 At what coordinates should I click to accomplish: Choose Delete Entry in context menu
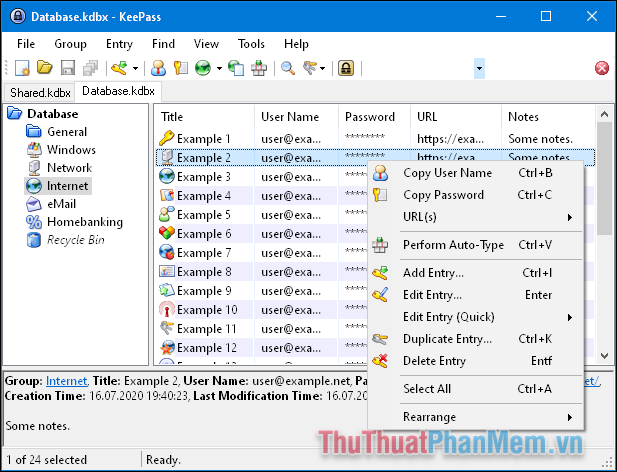click(x=475, y=361)
